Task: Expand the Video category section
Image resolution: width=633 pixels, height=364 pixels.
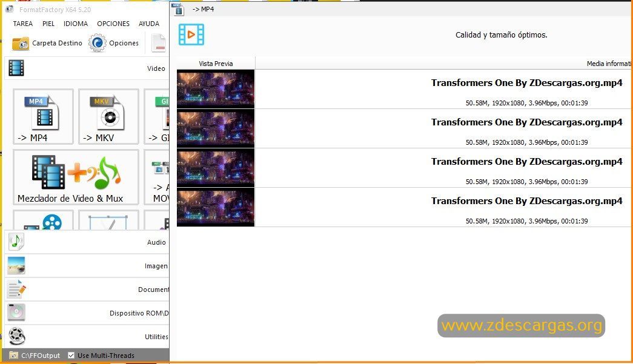Action: point(87,68)
